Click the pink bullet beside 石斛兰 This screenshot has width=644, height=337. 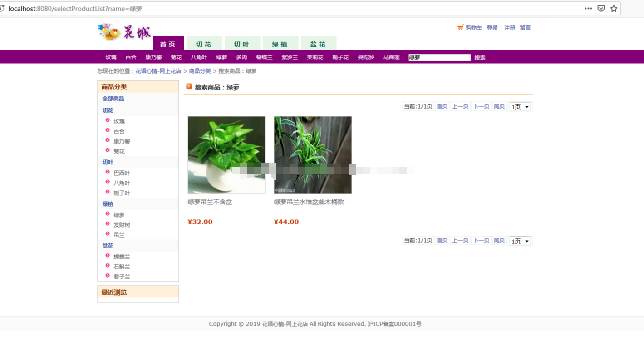(x=108, y=266)
